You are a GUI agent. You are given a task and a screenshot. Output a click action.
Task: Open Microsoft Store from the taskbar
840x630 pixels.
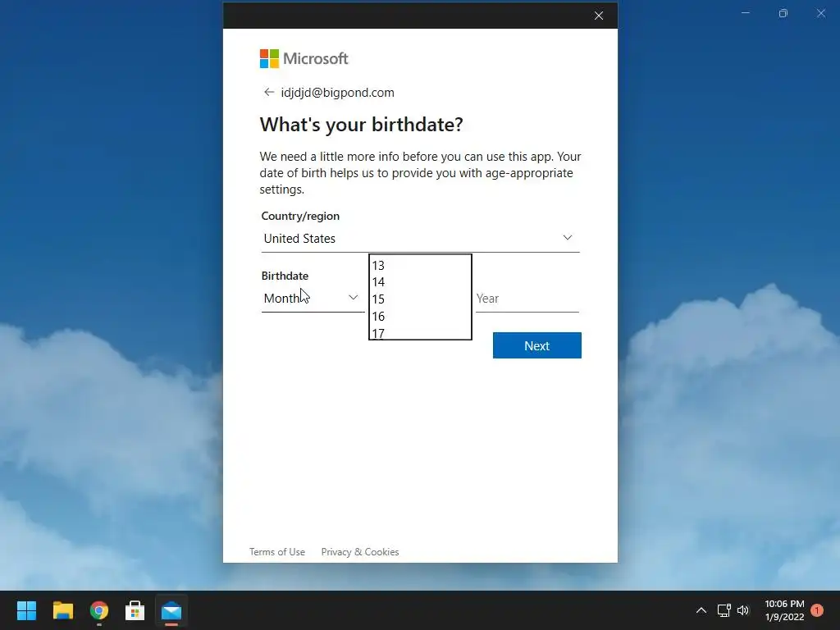point(135,610)
